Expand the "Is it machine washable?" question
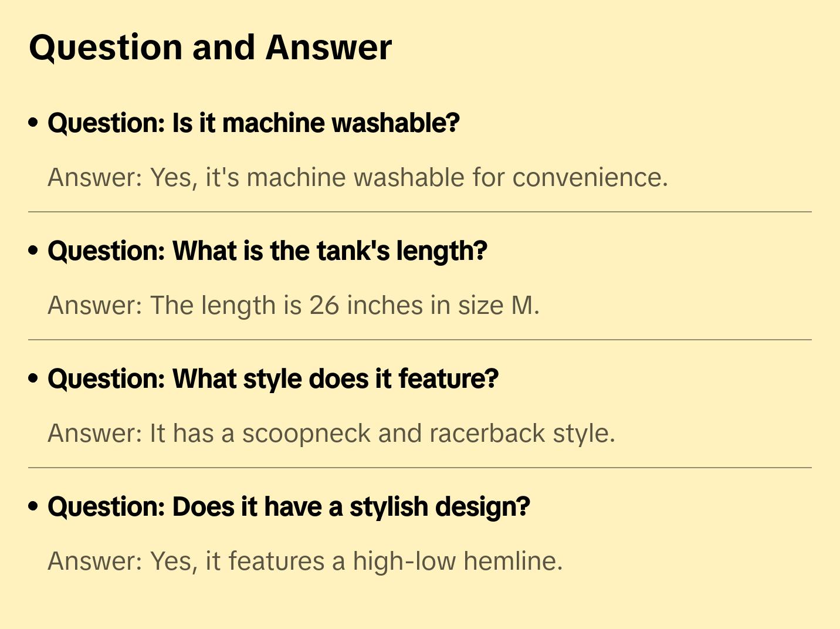The width and height of the screenshot is (840, 629). tap(253, 123)
